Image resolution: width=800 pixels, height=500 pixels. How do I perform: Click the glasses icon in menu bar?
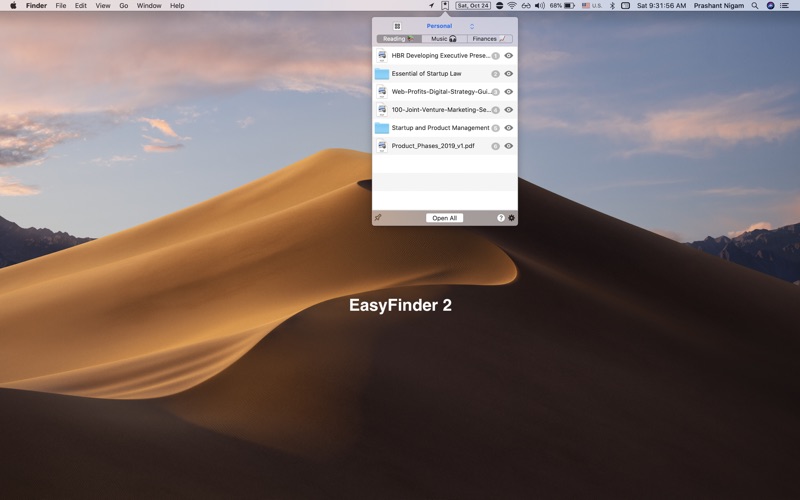coord(526,6)
